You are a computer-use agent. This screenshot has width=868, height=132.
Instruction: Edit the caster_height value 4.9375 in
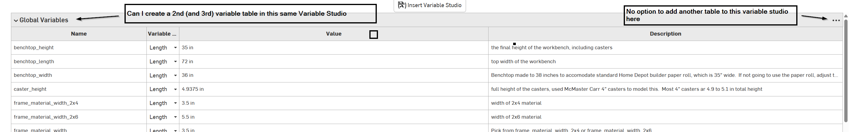click(x=193, y=89)
